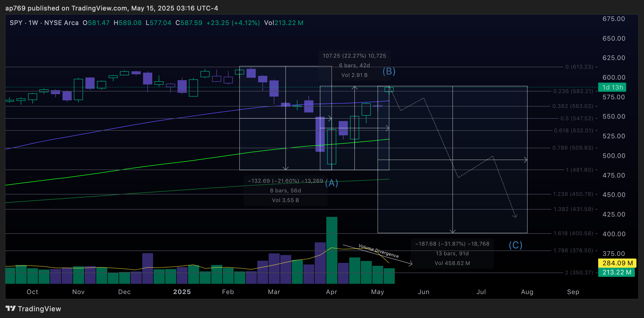This screenshot has height=318, width=644.
Task: Click the 13 bars, 91d measurement line
Action: coord(452,253)
